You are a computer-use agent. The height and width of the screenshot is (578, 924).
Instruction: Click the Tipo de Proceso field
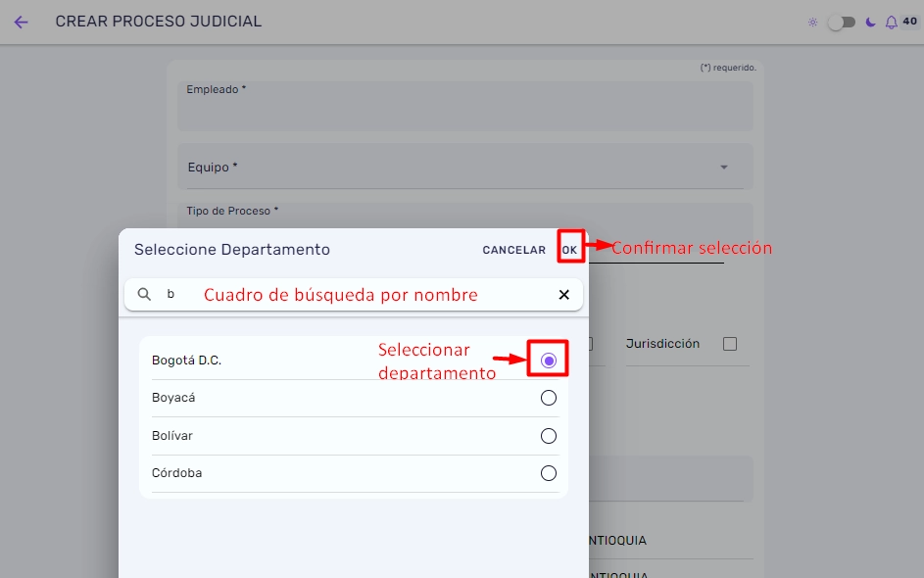pyautogui.click(x=465, y=216)
